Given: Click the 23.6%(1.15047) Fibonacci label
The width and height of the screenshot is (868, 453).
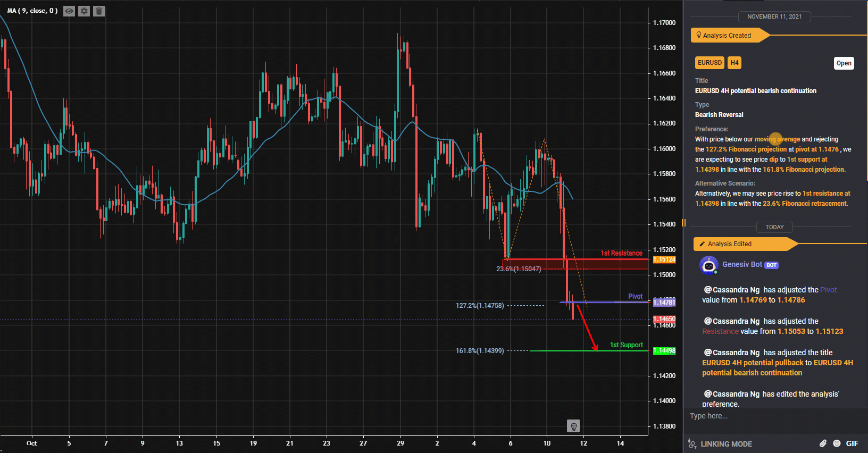Looking at the screenshot, I should coord(519,269).
